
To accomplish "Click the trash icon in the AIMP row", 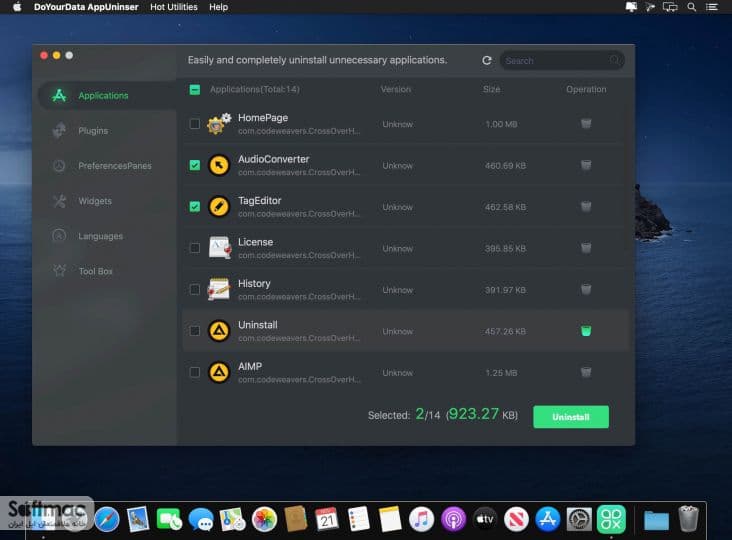I will (585, 372).
